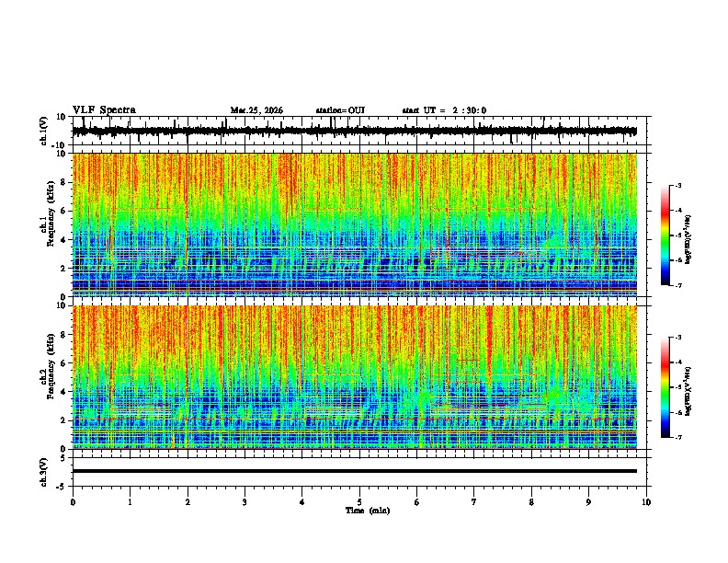The height and width of the screenshot is (563, 728).
Task: Click the "-7" value on ch.2 colorbar
Action: tap(677, 437)
